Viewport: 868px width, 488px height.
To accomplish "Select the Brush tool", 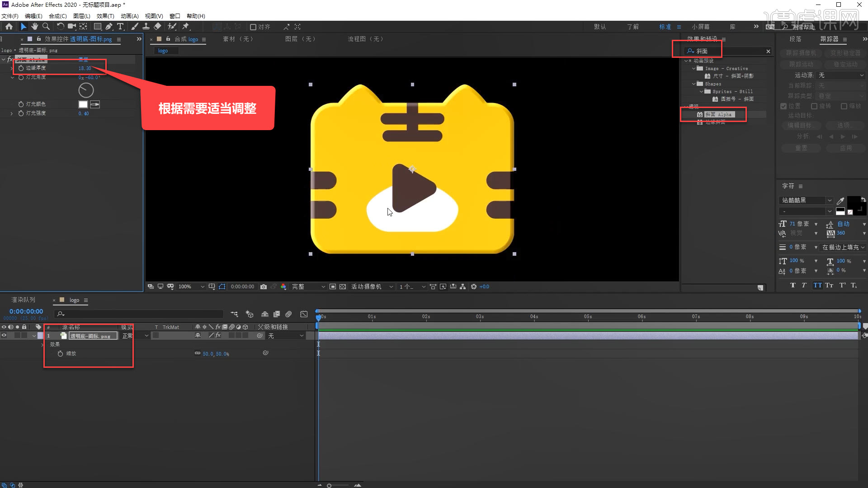I will point(135,27).
